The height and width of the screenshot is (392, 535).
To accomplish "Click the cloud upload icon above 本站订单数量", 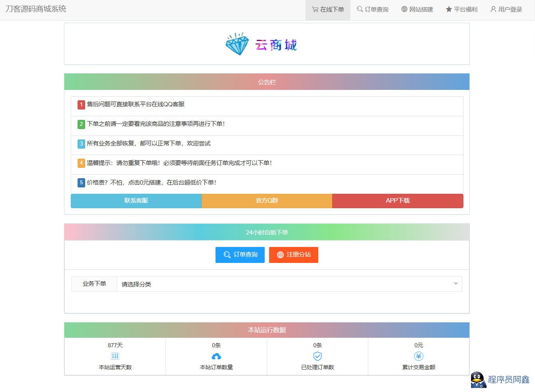I will 216,356.
